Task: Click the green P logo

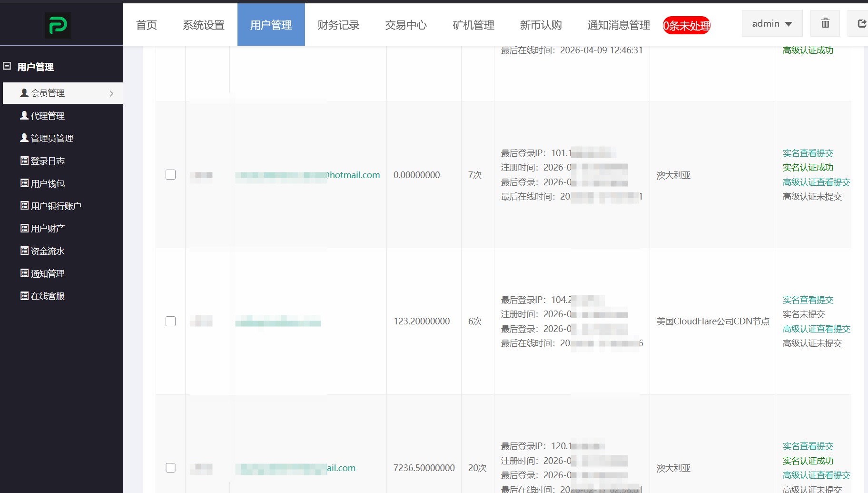Action: tap(58, 25)
